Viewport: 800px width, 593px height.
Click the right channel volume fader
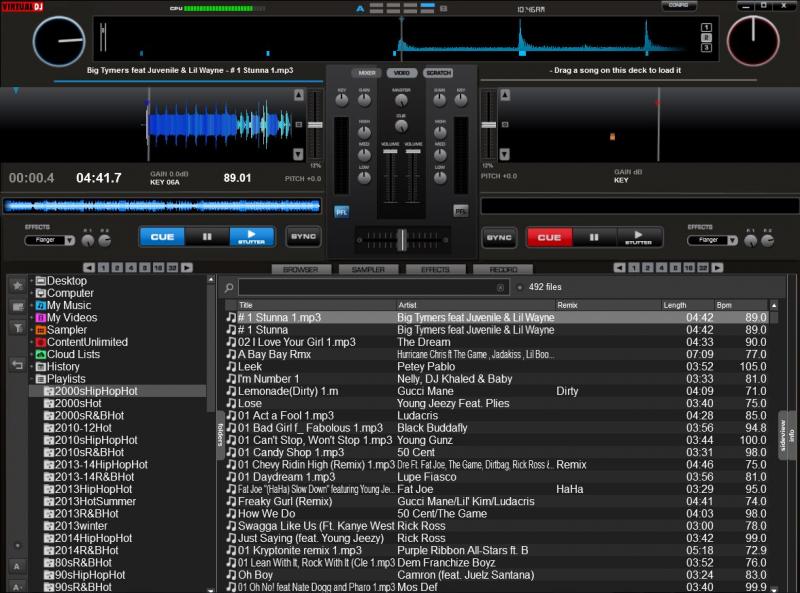tap(413, 152)
